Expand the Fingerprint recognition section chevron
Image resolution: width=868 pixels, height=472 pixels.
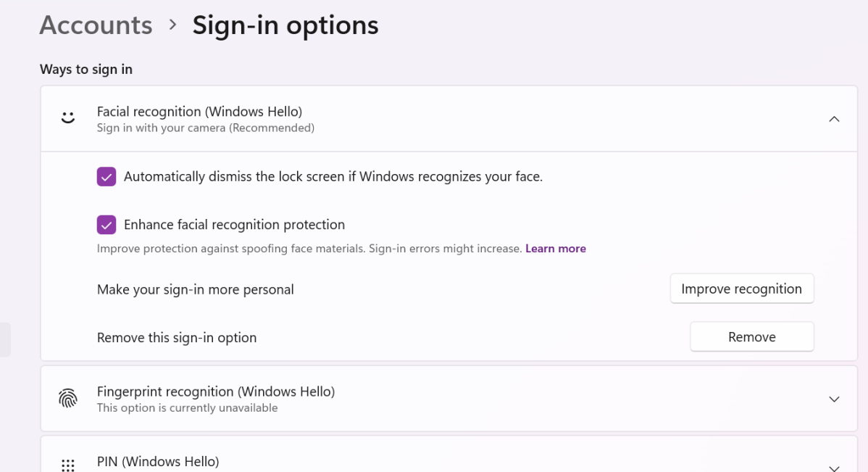(x=834, y=399)
